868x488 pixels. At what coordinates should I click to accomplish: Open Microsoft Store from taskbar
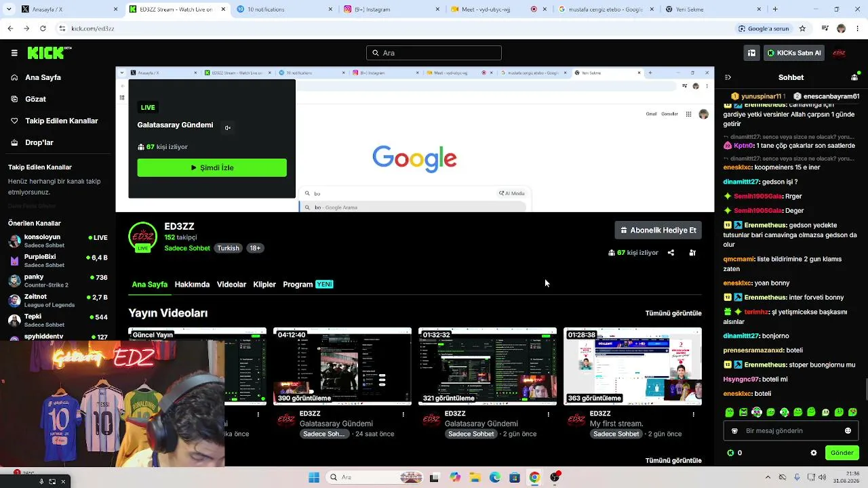pos(515,477)
